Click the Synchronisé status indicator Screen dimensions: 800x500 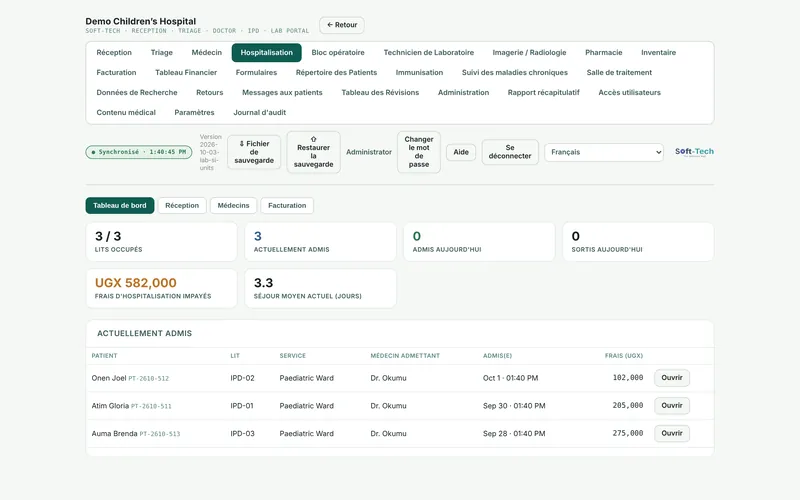click(139, 152)
